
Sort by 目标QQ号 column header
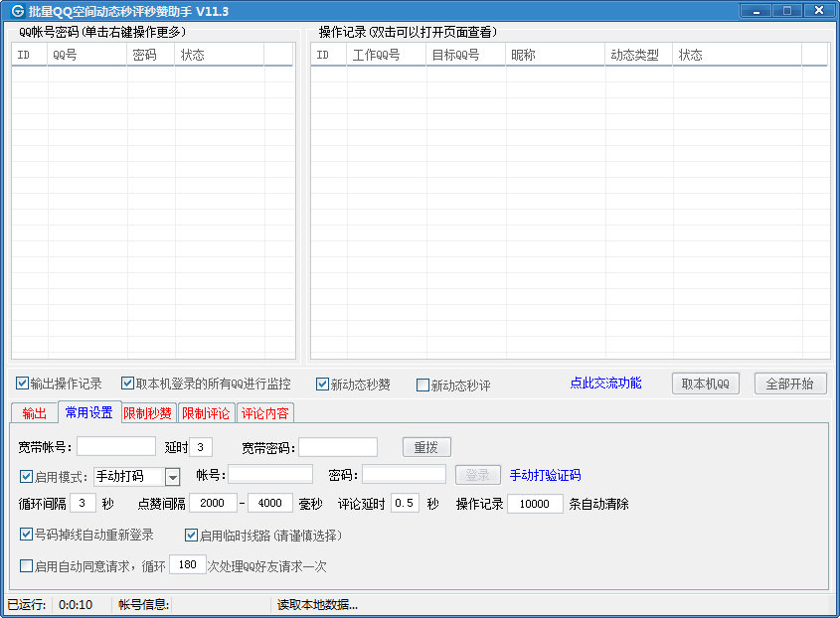465,55
